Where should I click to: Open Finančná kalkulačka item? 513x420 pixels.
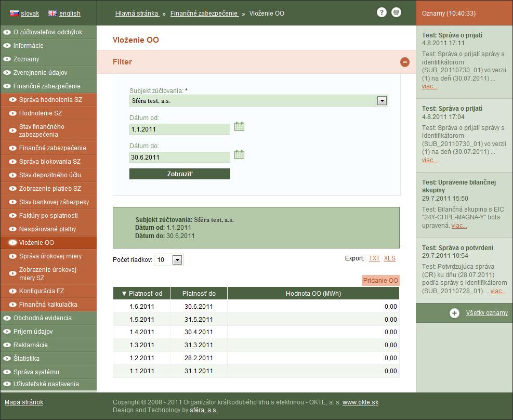tap(48, 304)
